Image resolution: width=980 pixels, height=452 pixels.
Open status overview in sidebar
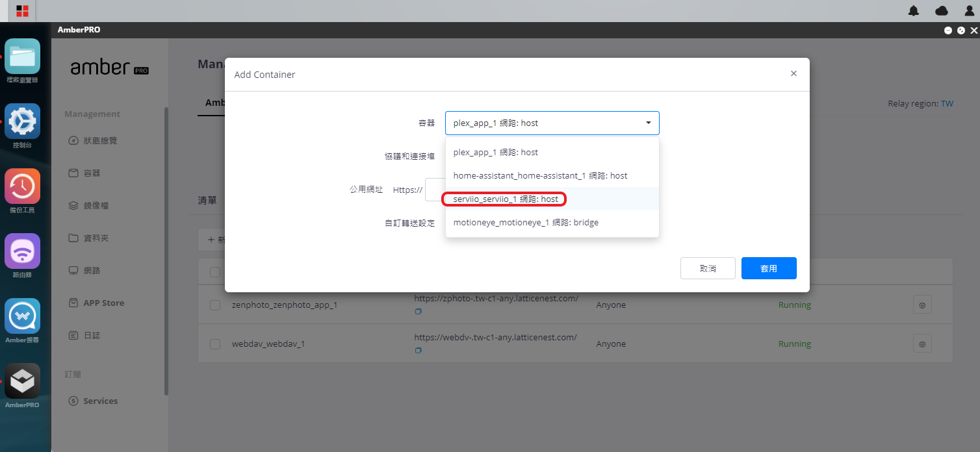(x=93, y=140)
